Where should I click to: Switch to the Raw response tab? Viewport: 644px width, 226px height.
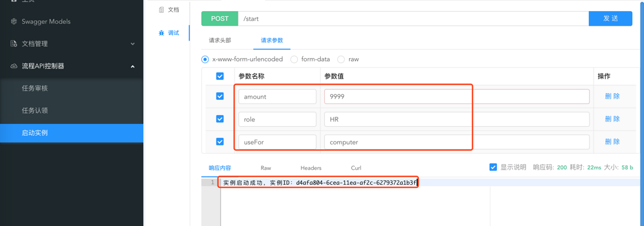coord(266,168)
